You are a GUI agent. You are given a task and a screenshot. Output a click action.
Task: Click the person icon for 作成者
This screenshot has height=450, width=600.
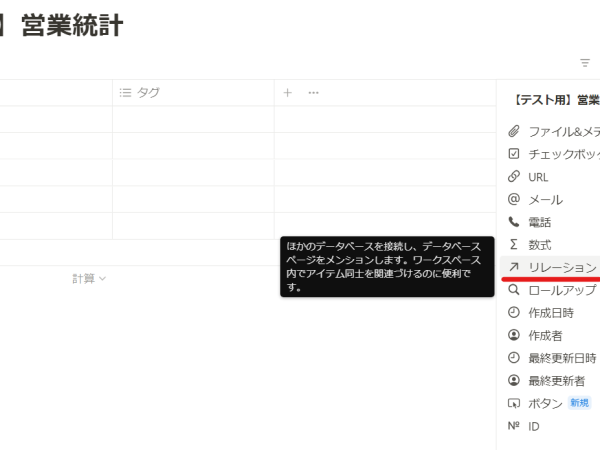point(514,335)
